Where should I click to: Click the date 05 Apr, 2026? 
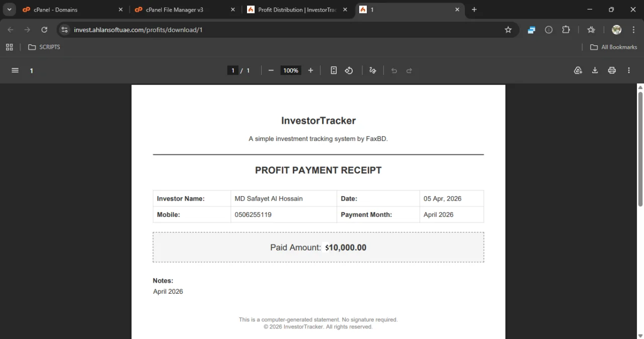(443, 199)
